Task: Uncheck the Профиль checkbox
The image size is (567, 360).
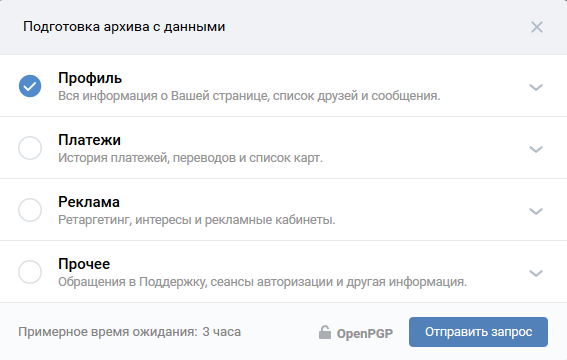Action: pyautogui.click(x=30, y=86)
